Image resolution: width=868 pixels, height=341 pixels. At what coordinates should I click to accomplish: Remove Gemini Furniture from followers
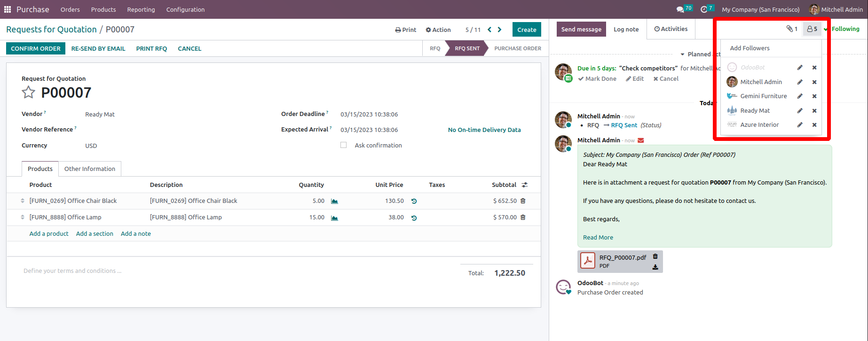coord(814,96)
